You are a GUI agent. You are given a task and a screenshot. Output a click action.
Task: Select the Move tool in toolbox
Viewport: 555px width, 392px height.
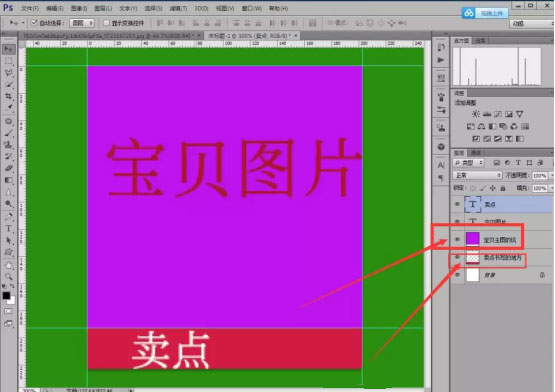[x=8, y=49]
